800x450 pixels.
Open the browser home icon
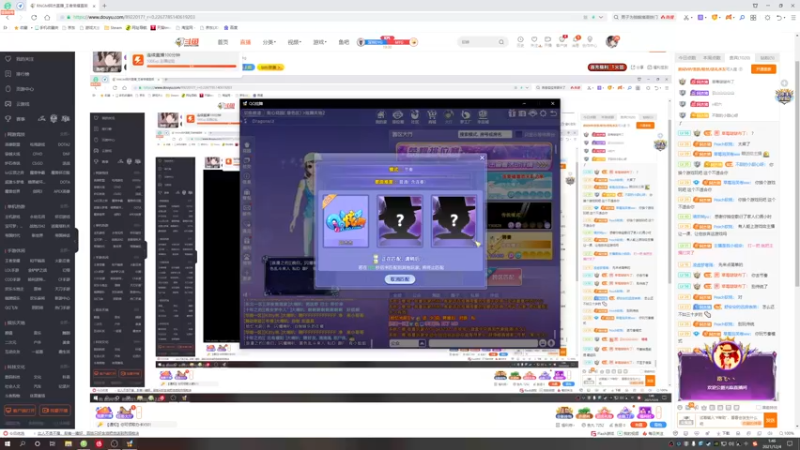47,17
